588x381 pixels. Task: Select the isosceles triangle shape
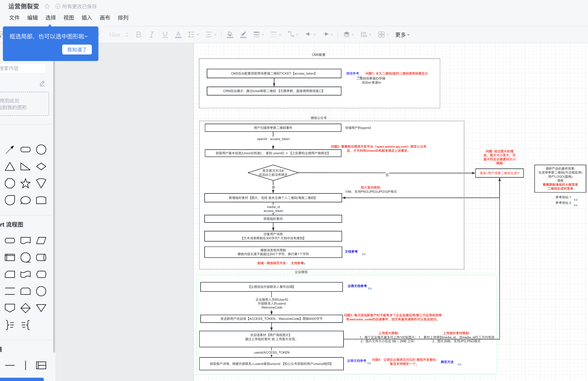(10, 167)
